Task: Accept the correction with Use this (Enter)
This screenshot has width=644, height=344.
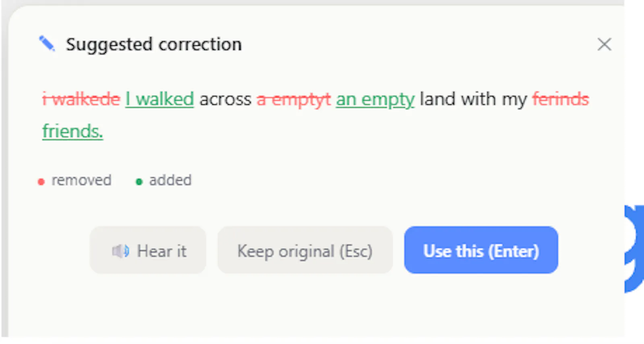Action: pos(481,250)
